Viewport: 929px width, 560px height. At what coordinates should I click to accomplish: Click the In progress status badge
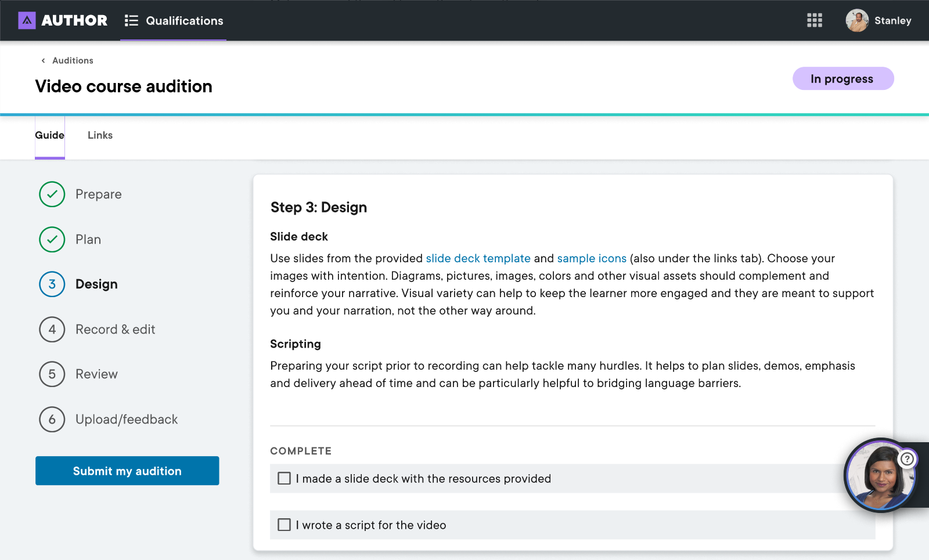pyautogui.click(x=842, y=79)
